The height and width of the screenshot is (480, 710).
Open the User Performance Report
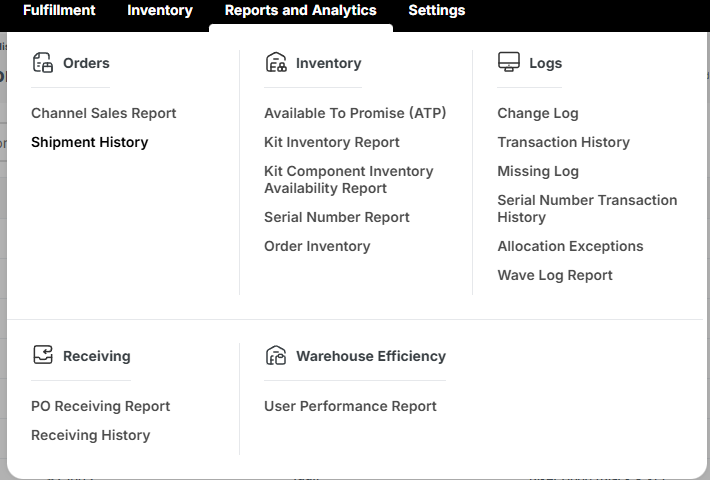coord(350,406)
